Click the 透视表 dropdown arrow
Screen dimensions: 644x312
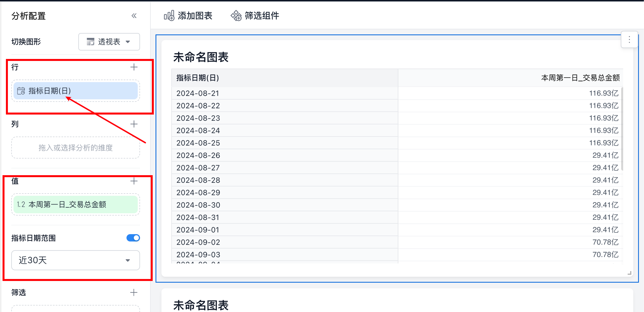pyautogui.click(x=128, y=42)
